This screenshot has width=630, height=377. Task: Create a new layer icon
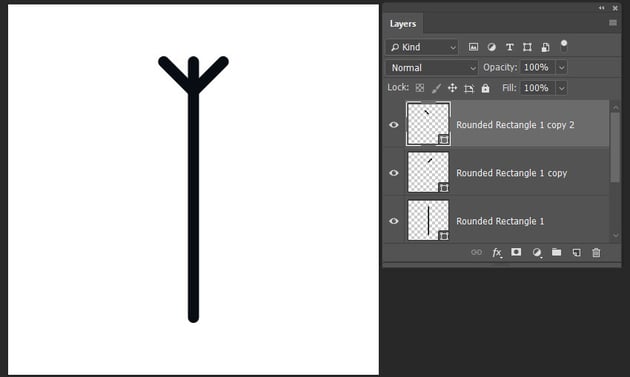[577, 252]
